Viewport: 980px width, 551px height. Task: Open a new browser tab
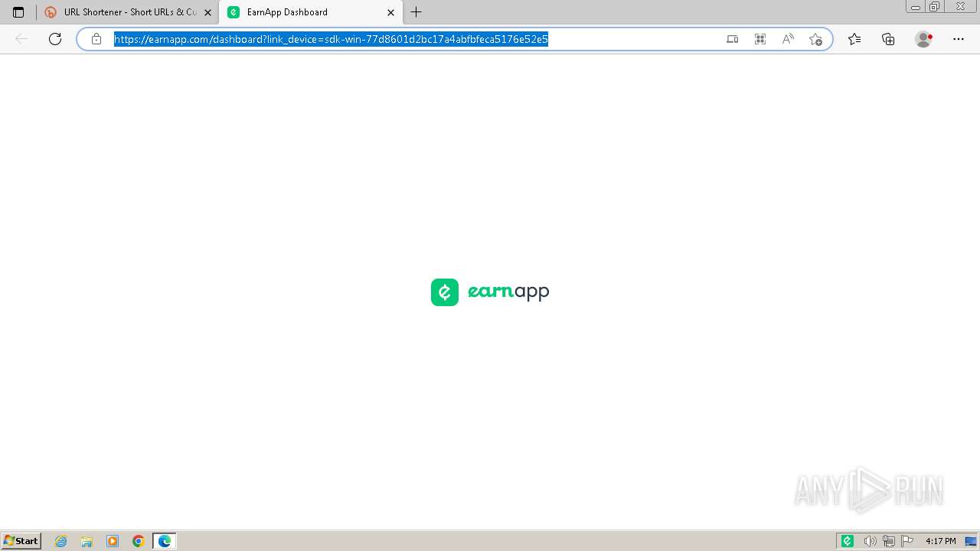(416, 12)
